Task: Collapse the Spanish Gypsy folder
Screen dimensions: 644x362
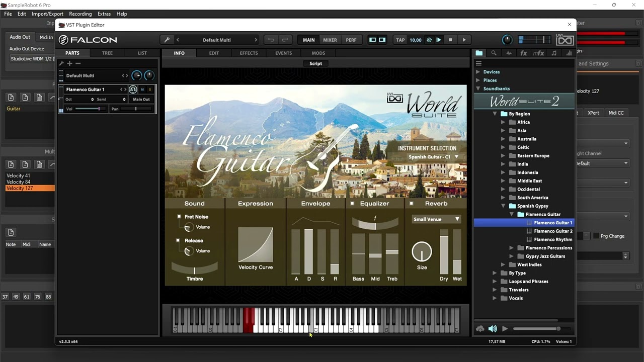Action: [x=503, y=206]
